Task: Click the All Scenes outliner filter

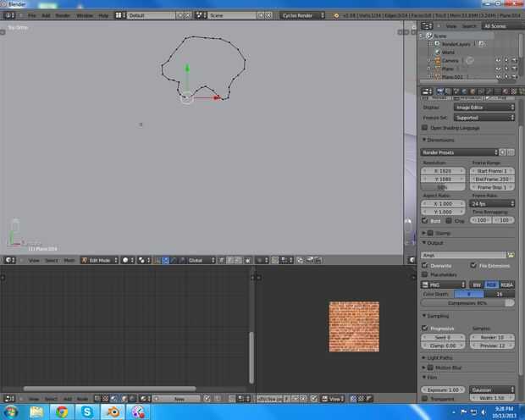Action: (503, 26)
